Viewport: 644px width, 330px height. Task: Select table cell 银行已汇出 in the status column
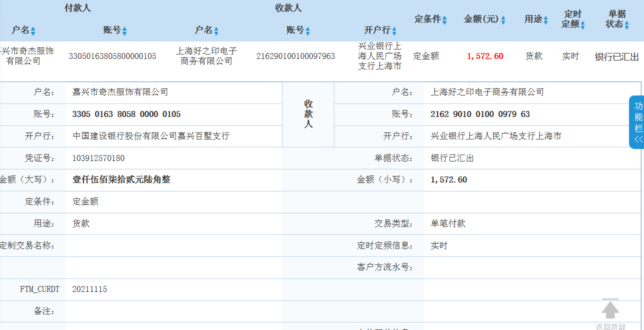(x=617, y=56)
